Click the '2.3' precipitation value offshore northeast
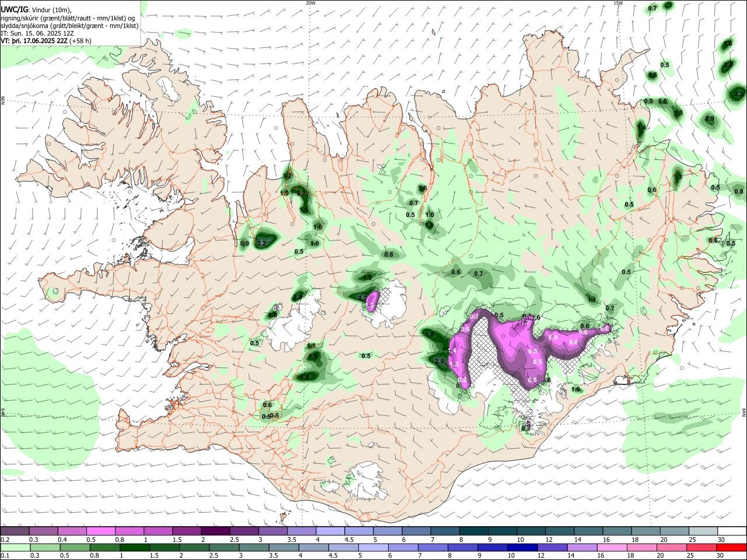 (x=739, y=94)
